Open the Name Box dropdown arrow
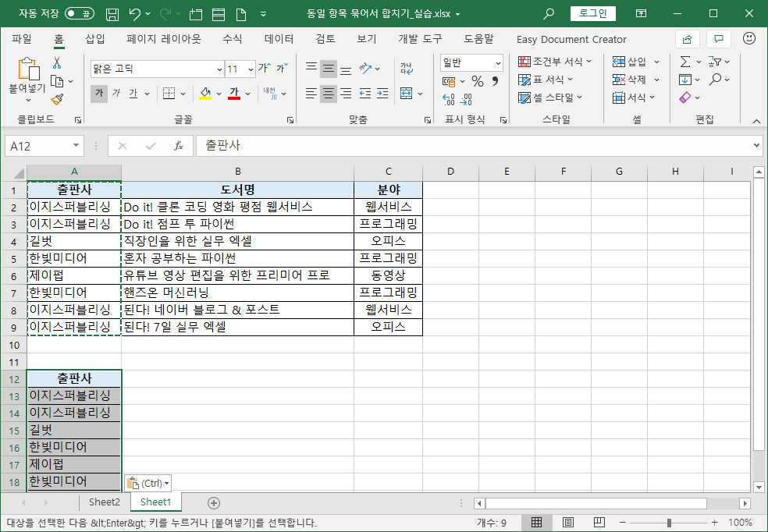 point(76,145)
